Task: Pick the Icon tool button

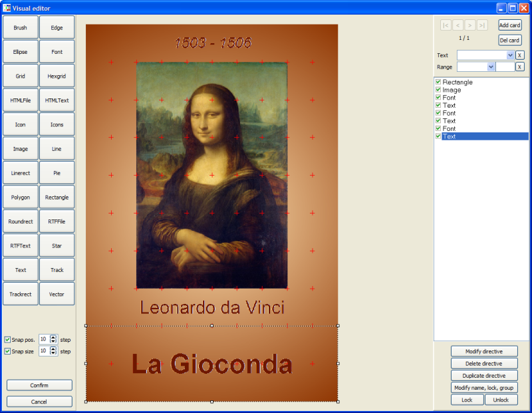Action: 21,124
